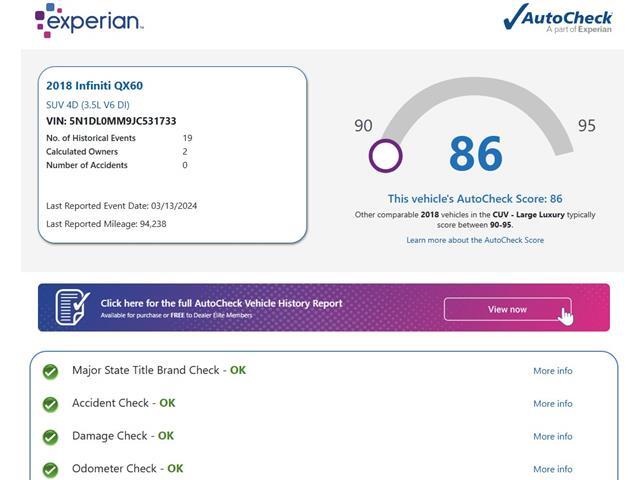640x480 pixels.
Task: Click SUV 4D (3.5L V6 DI) subtitle
Action: coord(88,105)
